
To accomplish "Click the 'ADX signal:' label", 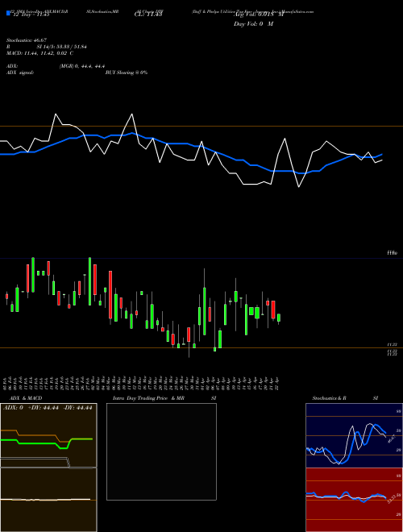I will (20, 73).
